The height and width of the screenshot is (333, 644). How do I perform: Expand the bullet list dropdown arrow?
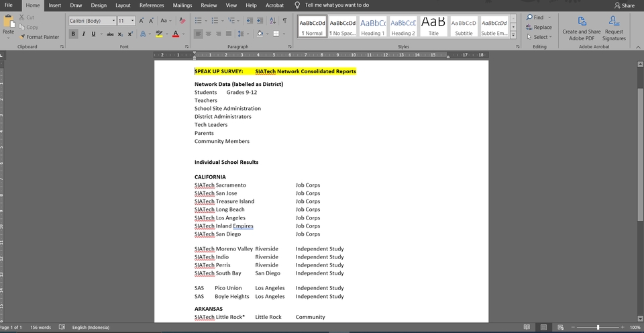tap(206, 21)
